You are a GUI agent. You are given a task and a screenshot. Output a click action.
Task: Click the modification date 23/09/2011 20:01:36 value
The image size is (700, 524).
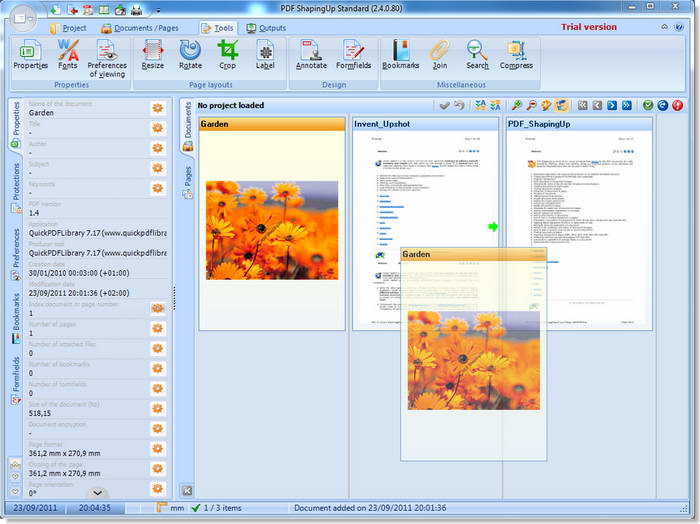pyautogui.click(x=79, y=293)
